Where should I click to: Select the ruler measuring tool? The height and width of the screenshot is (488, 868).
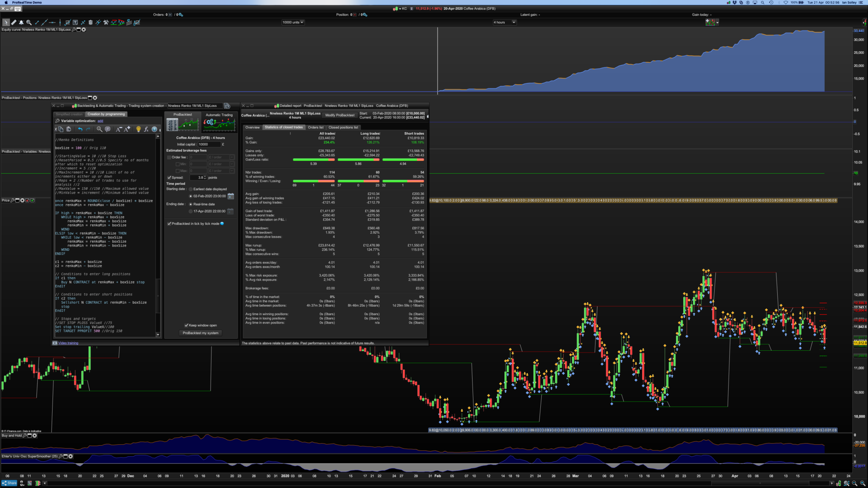14,22
